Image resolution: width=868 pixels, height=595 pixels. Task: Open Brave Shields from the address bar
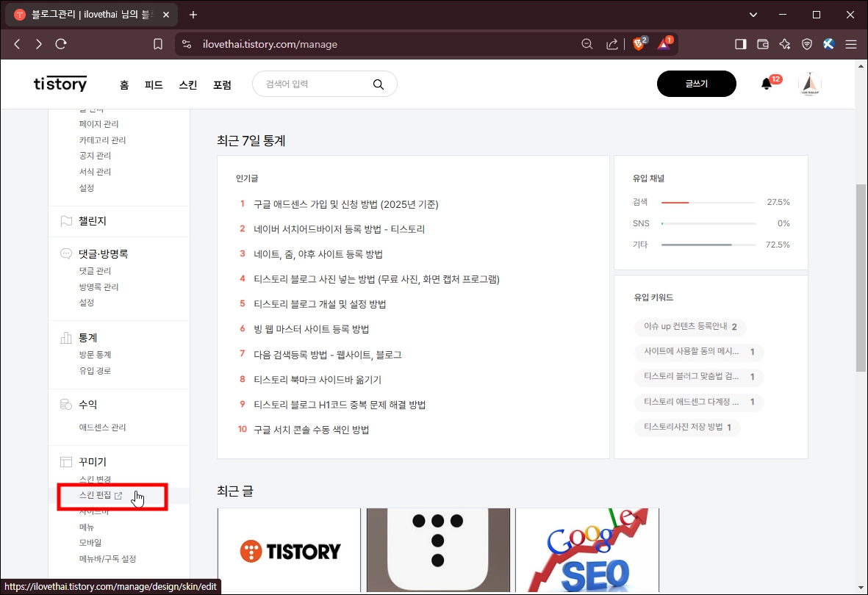tap(638, 43)
